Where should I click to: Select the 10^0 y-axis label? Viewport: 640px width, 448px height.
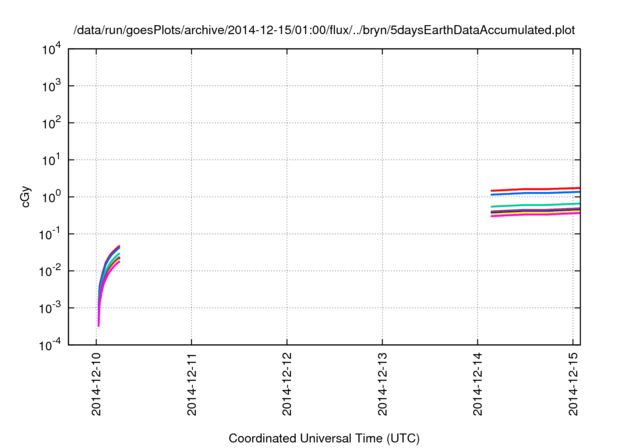tap(52, 197)
